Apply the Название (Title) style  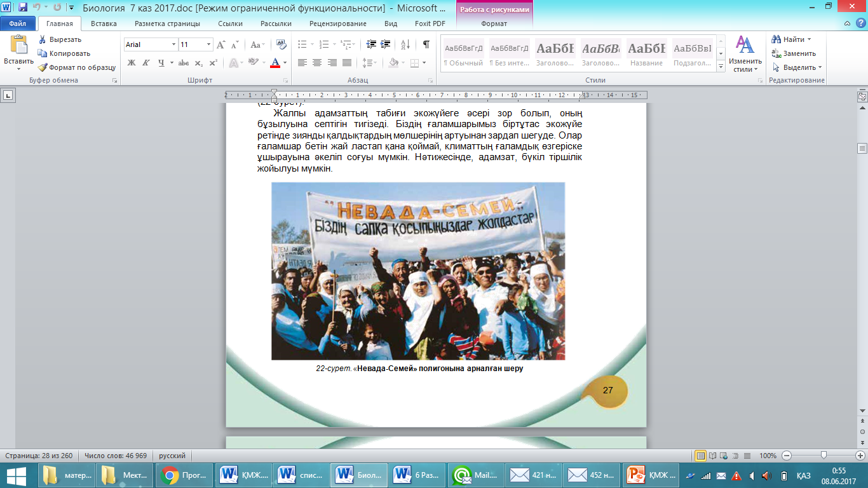click(647, 54)
